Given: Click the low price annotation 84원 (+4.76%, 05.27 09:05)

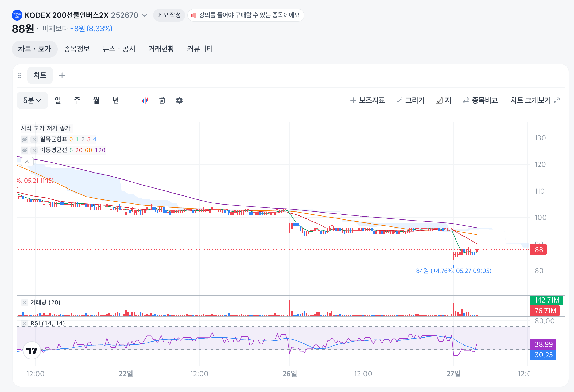Looking at the screenshot, I should [x=454, y=271].
